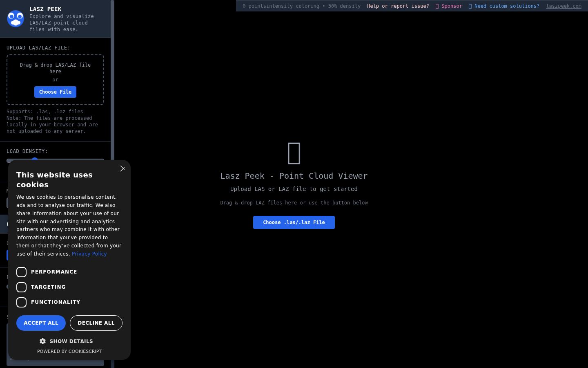588x368 pixels.
Task: Click the 'This website uses cookies' heading
Action: point(54,180)
